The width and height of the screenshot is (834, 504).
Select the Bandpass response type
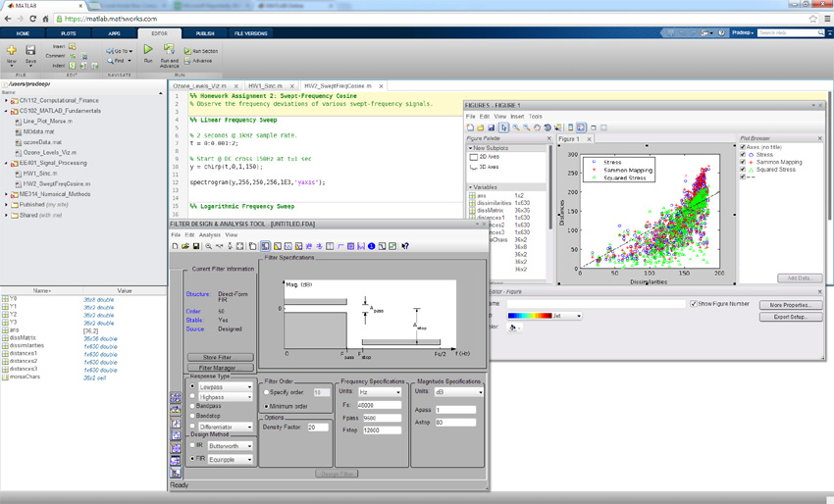pyautogui.click(x=193, y=405)
